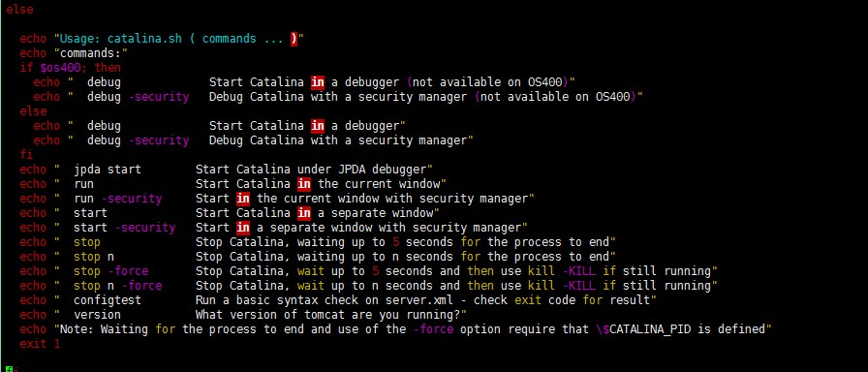The image size is (868, 372).
Task: Click the 'jpda start' command text
Action: (x=108, y=170)
